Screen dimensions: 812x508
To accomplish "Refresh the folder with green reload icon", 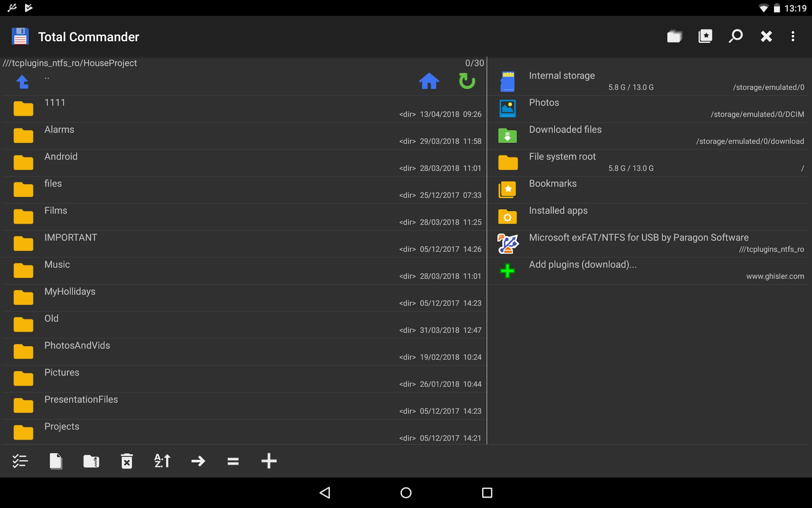I will (x=467, y=81).
